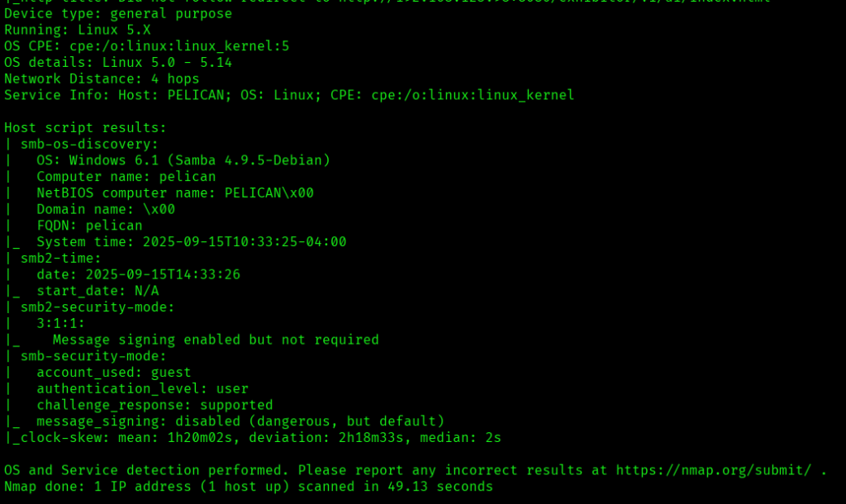Click the 'Domain name: \x00' line
The height and width of the screenshot is (504, 846).
point(106,209)
